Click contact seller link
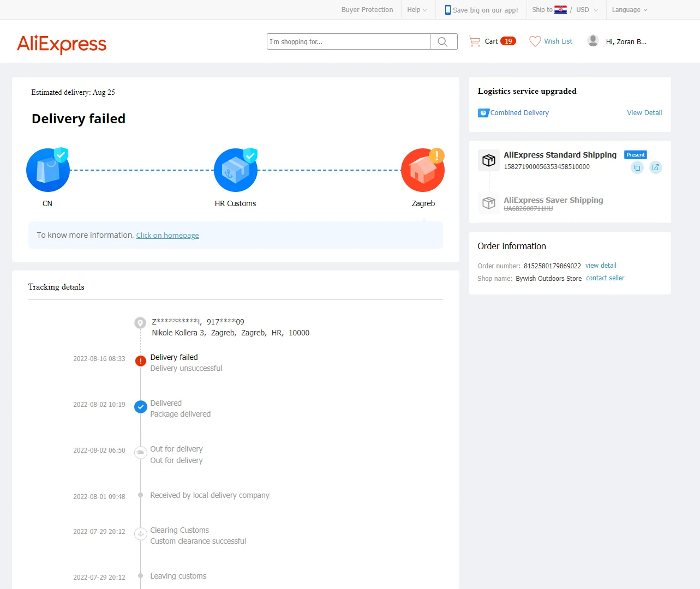Viewport: 700px width, 589px height. [x=605, y=278]
